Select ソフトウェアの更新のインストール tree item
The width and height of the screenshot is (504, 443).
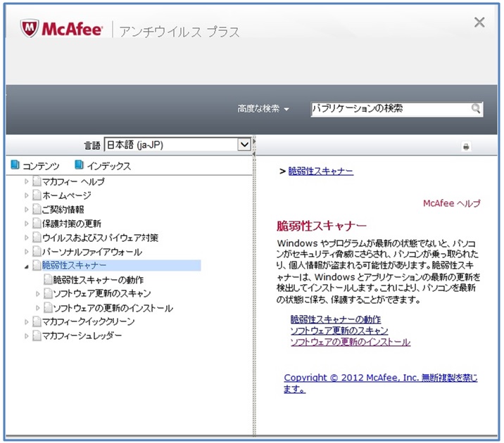[x=113, y=308]
